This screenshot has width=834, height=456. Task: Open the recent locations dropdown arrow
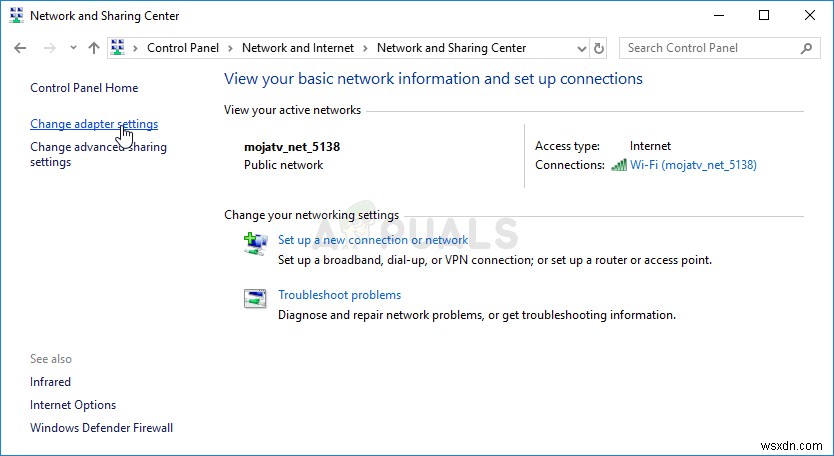coord(73,48)
